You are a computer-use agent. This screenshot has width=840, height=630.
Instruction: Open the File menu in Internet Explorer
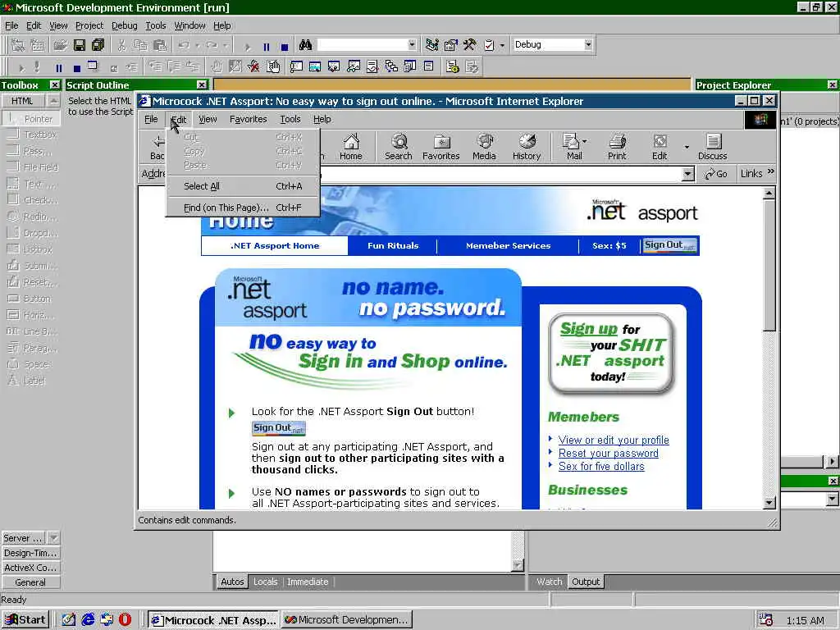(x=151, y=119)
